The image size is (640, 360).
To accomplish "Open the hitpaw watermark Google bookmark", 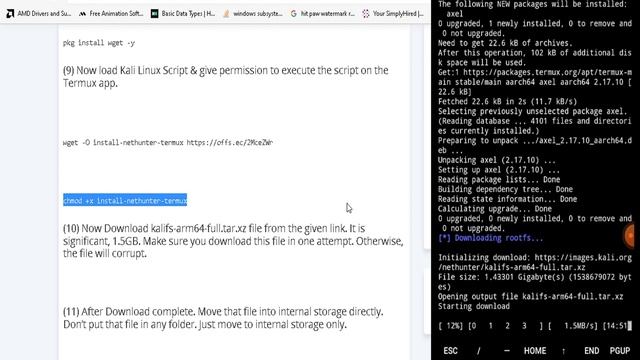I will (322, 13).
